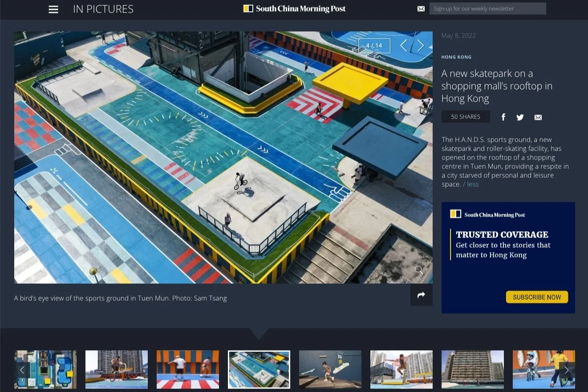Open the apartment building thumbnail

[x=473, y=369]
